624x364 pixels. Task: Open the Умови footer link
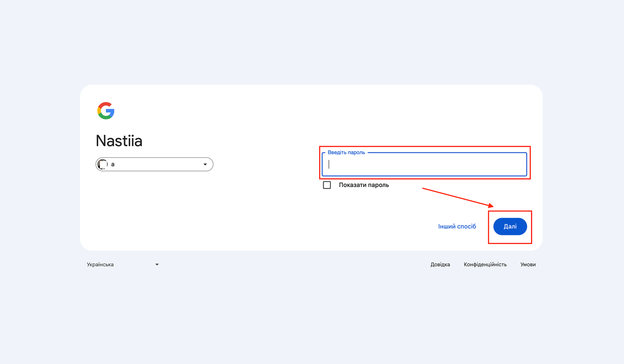(528, 265)
